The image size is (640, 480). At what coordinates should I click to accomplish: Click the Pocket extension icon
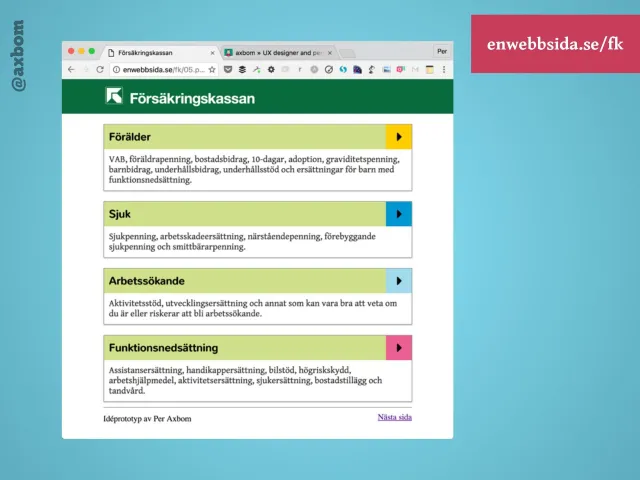tap(228, 69)
